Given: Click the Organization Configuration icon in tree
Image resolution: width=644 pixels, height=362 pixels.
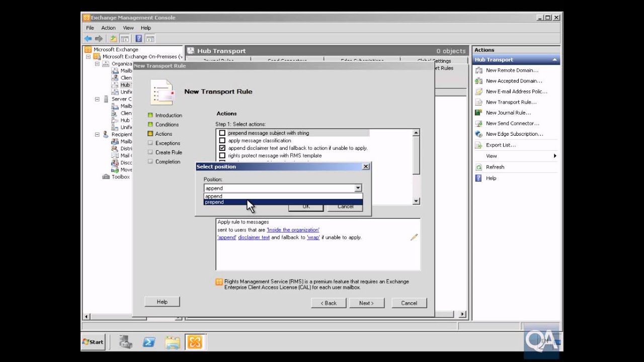Looking at the screenshot, I should [x=106, y=64].
